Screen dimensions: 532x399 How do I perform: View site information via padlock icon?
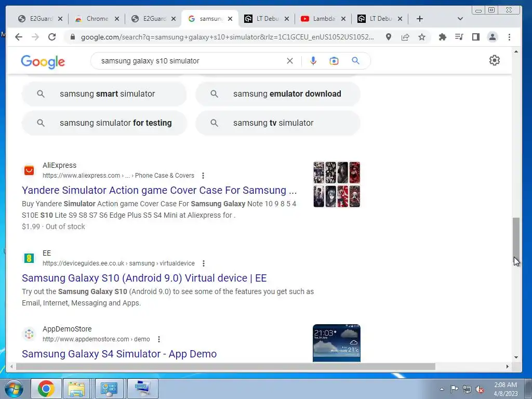(x=72, y=37)
